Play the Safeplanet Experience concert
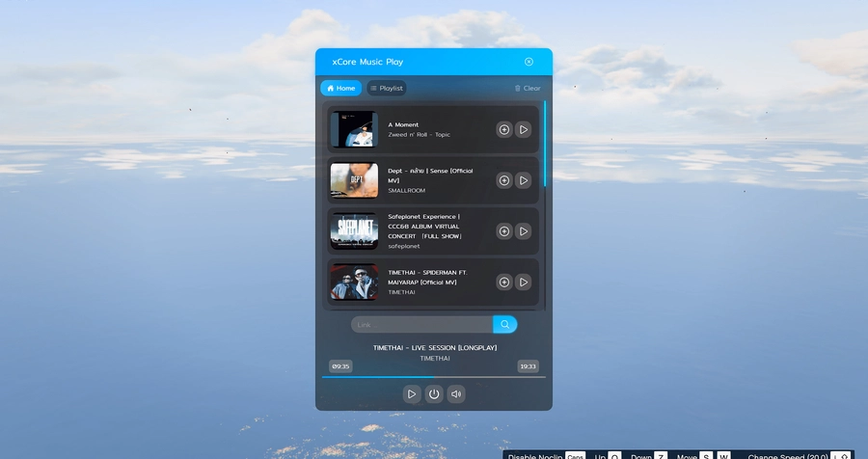Screen dimensions: 868x459 523,231
